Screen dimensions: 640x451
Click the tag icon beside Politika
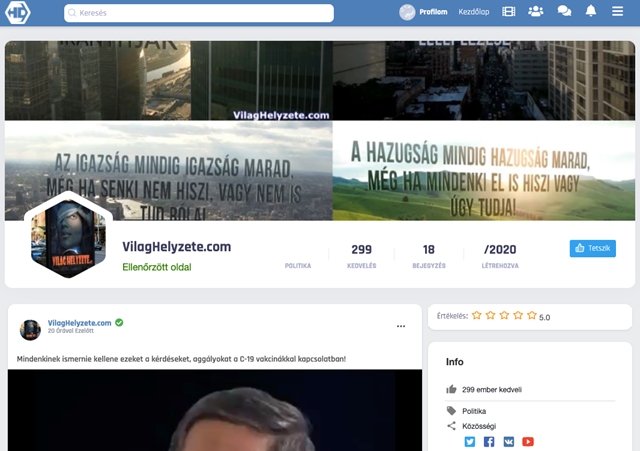tap(451, 411)
